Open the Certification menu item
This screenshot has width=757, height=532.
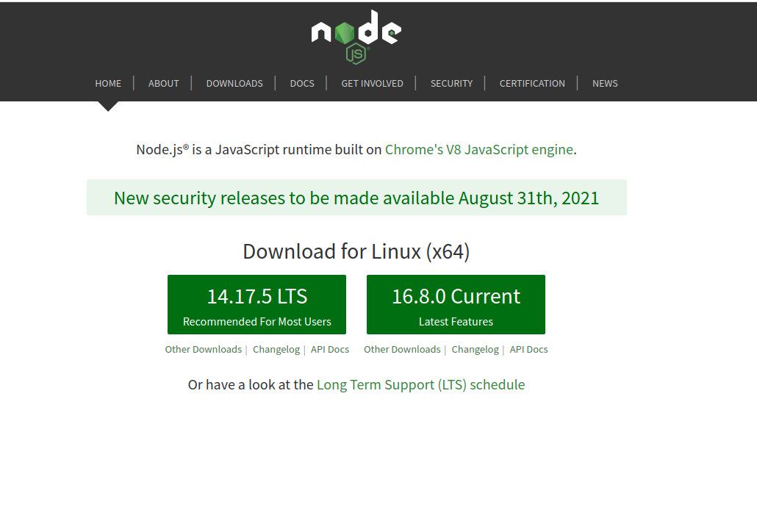point(532,83)
